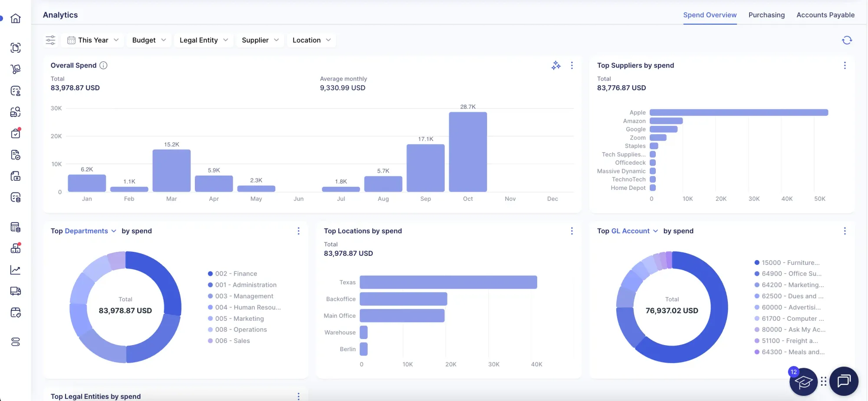Viewport: 868px width, 401px height.
Task: Toggle the 15000 - Furniture legend entry
Action: pyautogui.click(x=790, y=263)
